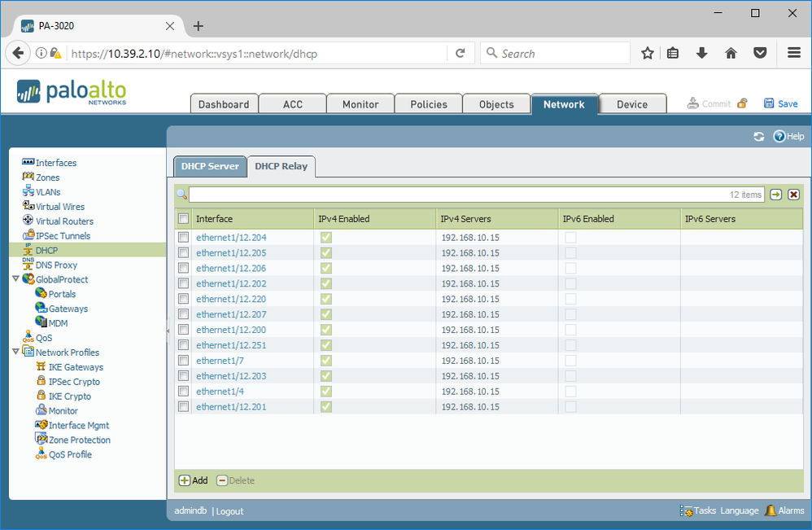The image size is (812, 530).
Task: Collapse the GlobalProtect tree node
Action: click(x=16, y=279)
